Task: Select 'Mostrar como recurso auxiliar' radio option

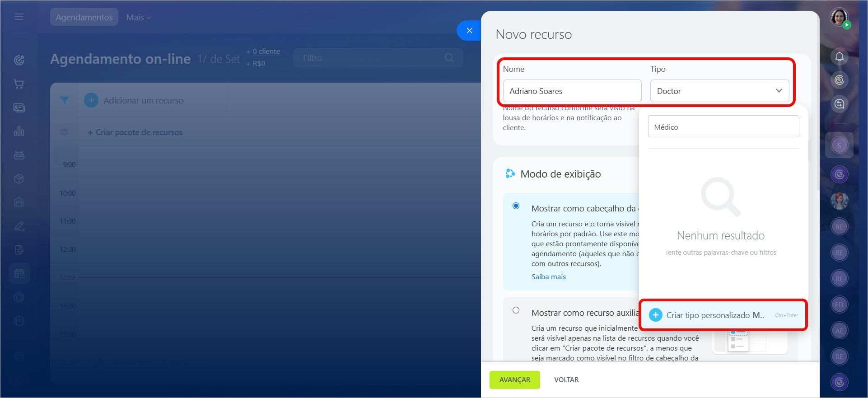Action: point(516,310)
